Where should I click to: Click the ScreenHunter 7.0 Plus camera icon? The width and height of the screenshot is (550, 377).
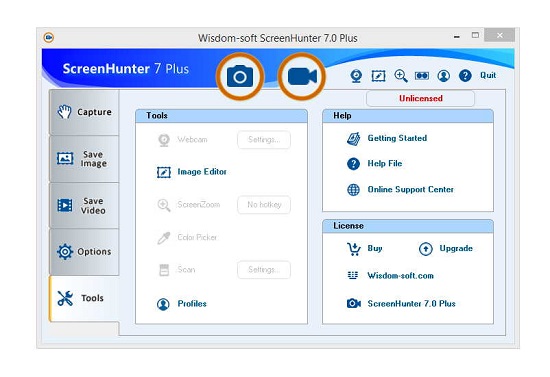pos(354,303)
